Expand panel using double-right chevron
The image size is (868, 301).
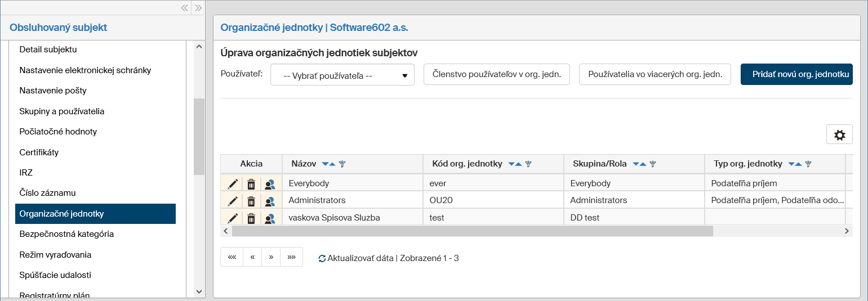click(x=198, y=8)
